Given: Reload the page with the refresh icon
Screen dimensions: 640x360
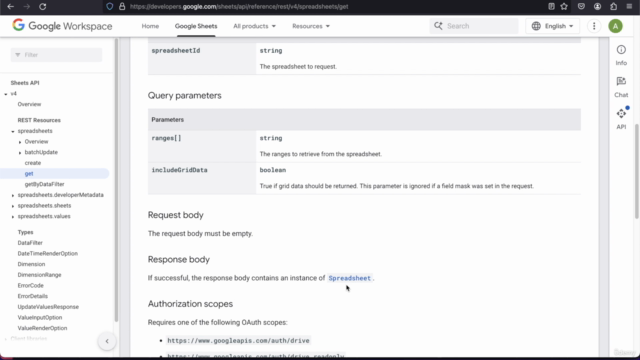Looking at the screenshot, I should pyautogui.click(x=42, y=7).
